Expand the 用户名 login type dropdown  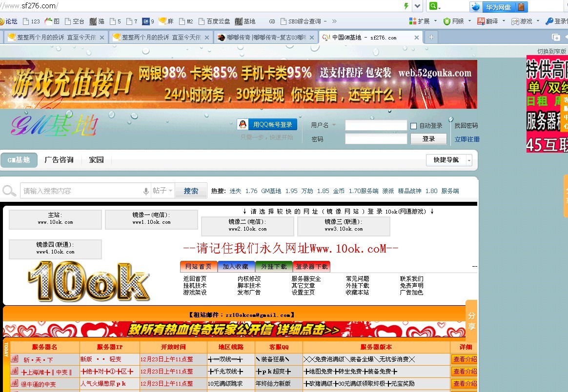pos(334,125)
